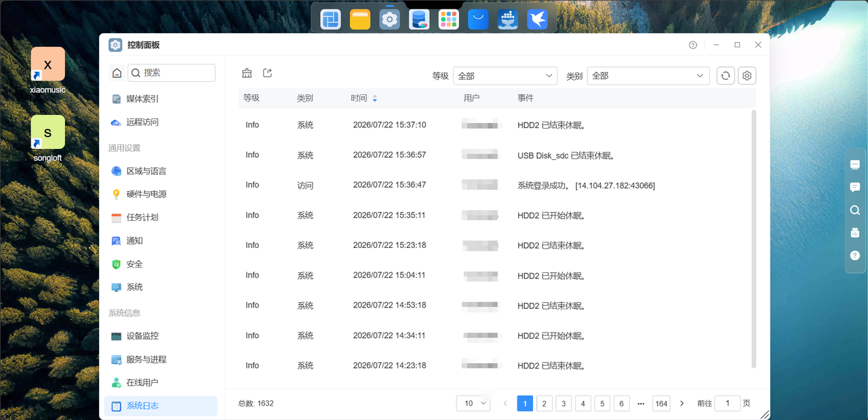This screenshot has height=420, width=868.
Task: Click the 前往 page number input field
Action: tap(728, 403)
